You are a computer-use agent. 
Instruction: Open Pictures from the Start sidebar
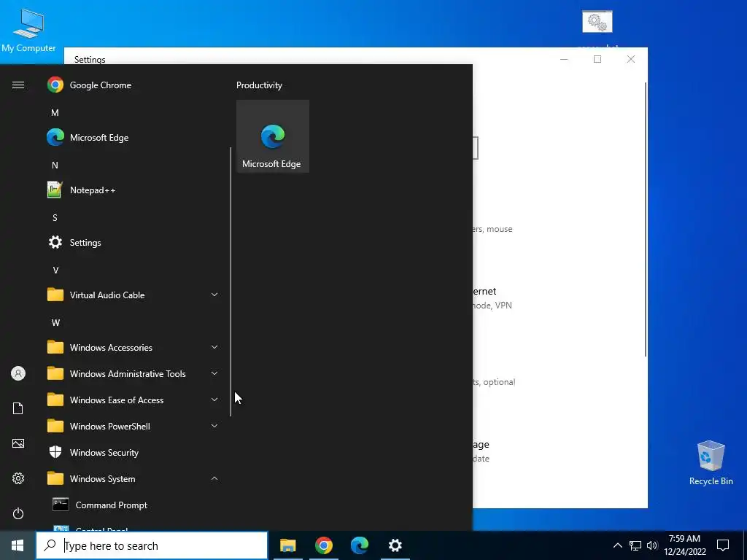point(18,443)
